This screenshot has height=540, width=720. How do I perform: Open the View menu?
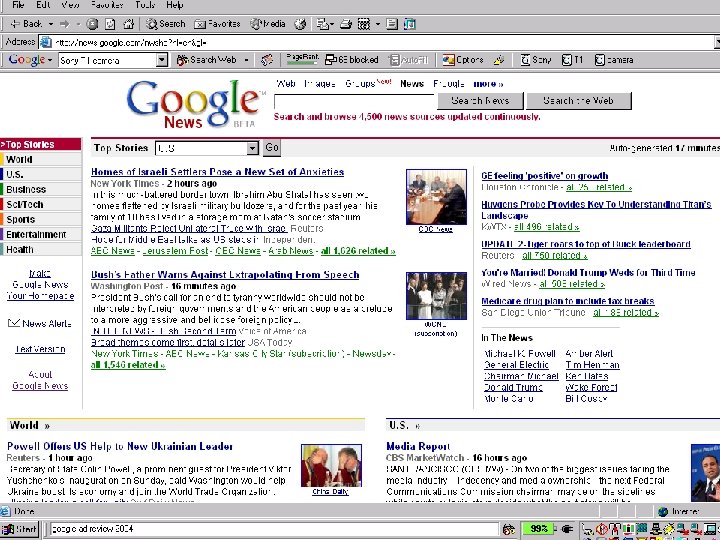70,5
